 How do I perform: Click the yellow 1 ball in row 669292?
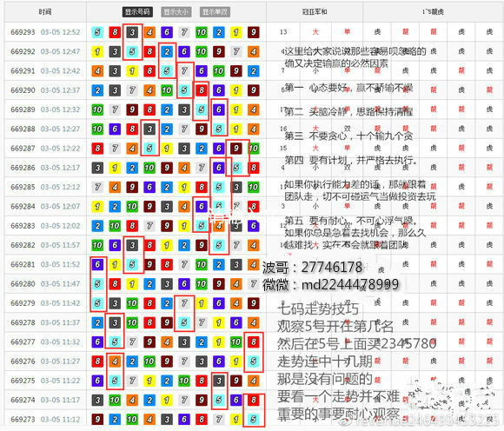[x=97, y=51]
